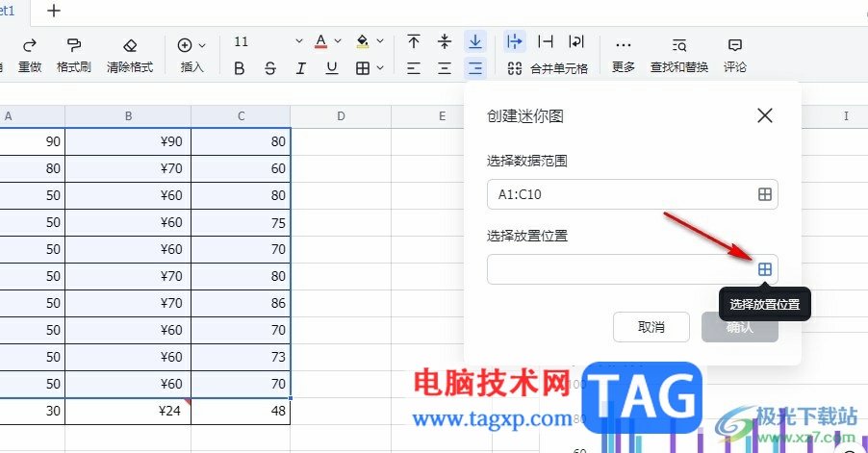This screenshot has width=868, height=453.
Task: Select column B header
Action: (128, 116)
